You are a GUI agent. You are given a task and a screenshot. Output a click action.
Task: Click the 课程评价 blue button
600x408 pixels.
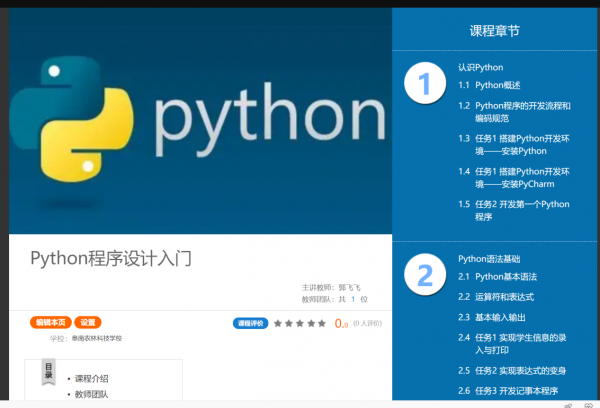coord(251,323)
